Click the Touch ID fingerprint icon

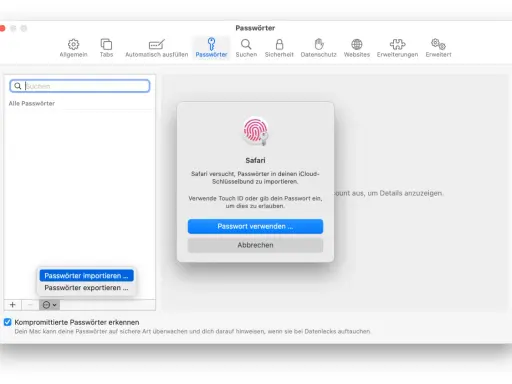point(255,131)
